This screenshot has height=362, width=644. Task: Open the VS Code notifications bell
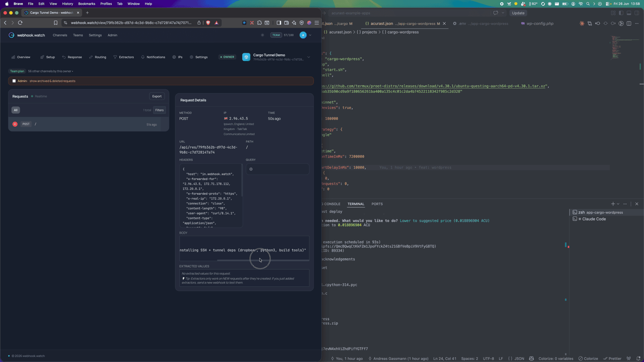(638, 359)
